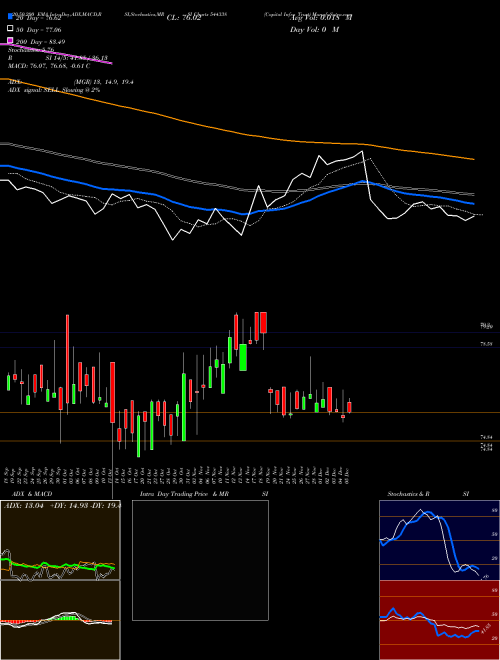
Task: Click the magenta 200 Day EMA legend swatch
Action: click(10, 41)
